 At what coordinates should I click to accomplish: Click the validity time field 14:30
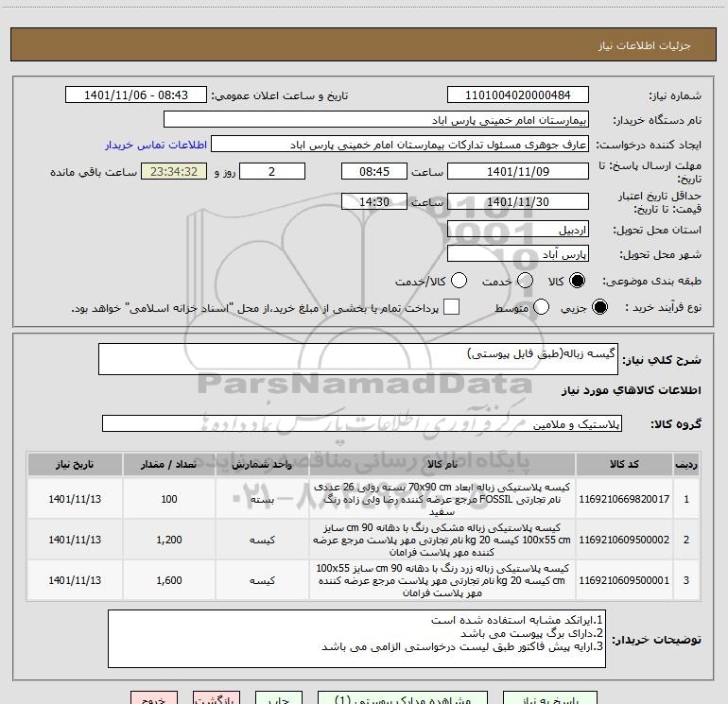click(374, 201)
